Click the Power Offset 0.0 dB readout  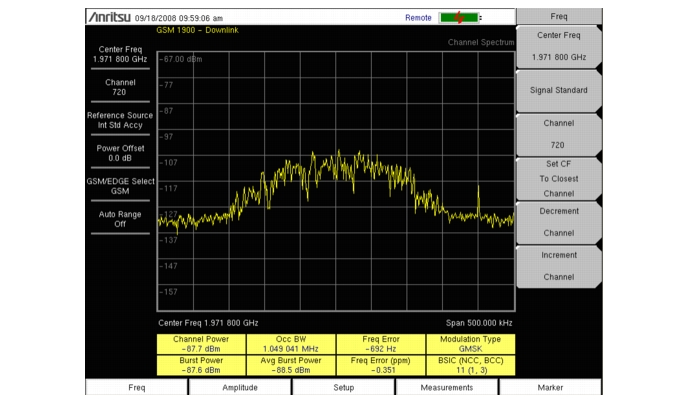[120, 153]
